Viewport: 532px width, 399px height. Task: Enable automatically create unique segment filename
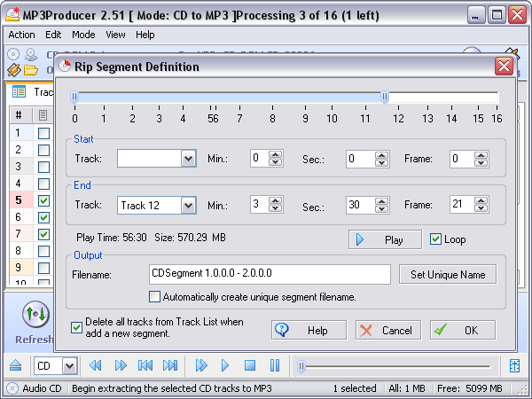coord(154,296)
